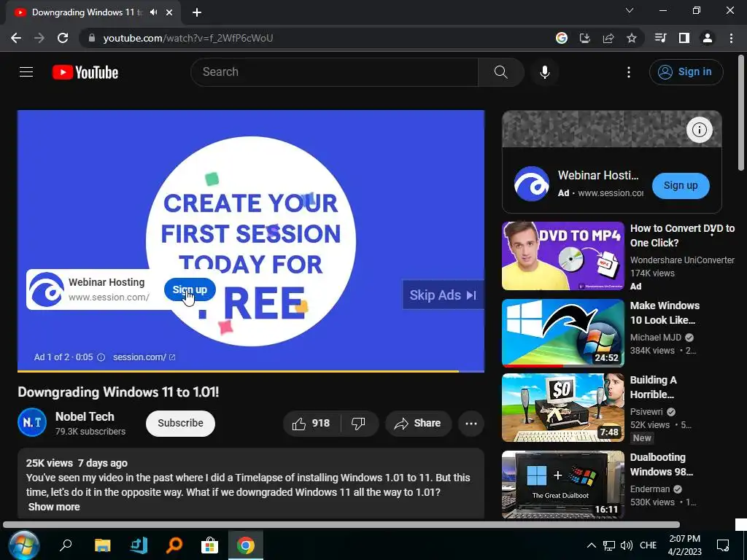Click Psivewri channel name
Image resolution: width=747 pixels, height=560 pixels.
point(646,412)
